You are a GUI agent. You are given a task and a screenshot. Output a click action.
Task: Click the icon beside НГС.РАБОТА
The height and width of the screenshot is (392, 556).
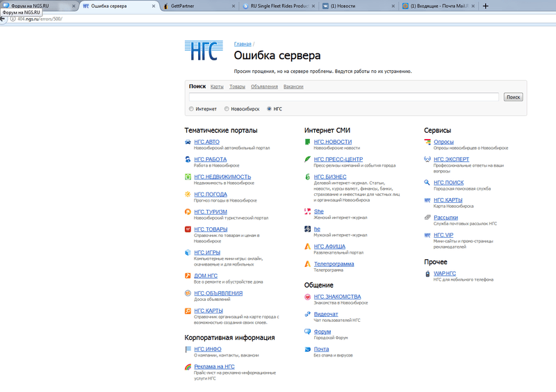point(188,159)
